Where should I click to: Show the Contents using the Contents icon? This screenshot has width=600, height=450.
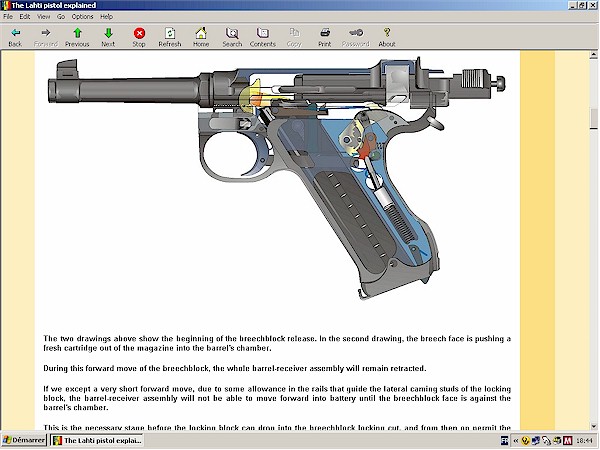click(262, 33)
